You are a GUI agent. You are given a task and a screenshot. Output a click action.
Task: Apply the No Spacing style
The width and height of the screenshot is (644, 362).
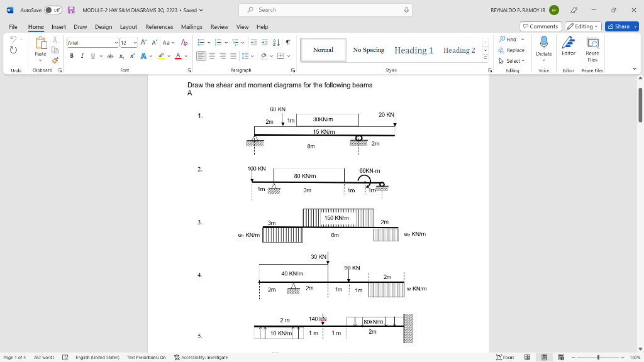(369, 50)
